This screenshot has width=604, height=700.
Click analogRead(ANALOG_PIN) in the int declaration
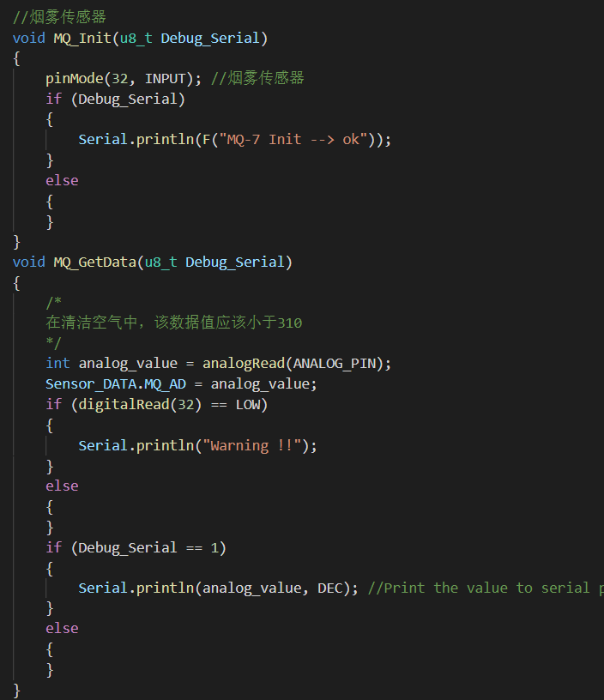click(293, 364)
